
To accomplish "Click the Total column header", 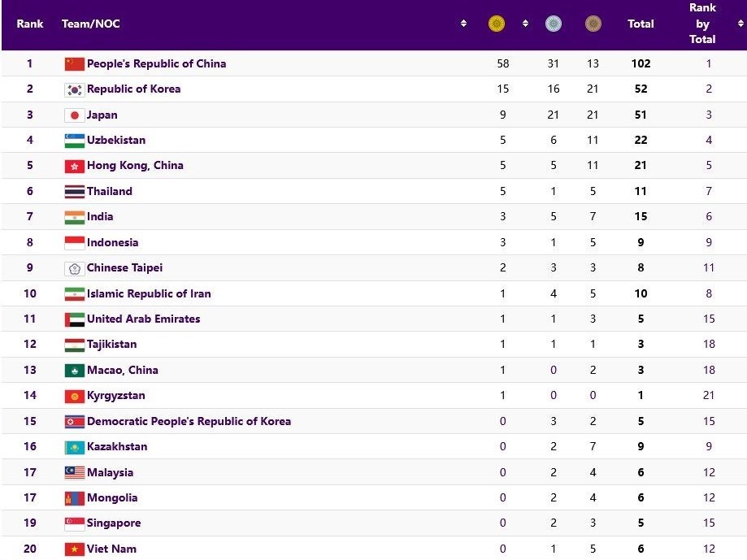I will point(641,24).
